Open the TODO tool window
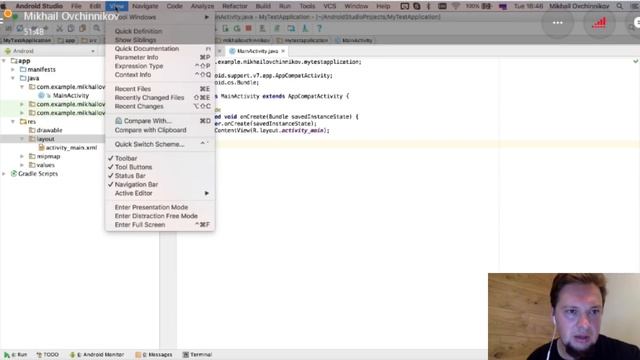 tap(48, 355)
